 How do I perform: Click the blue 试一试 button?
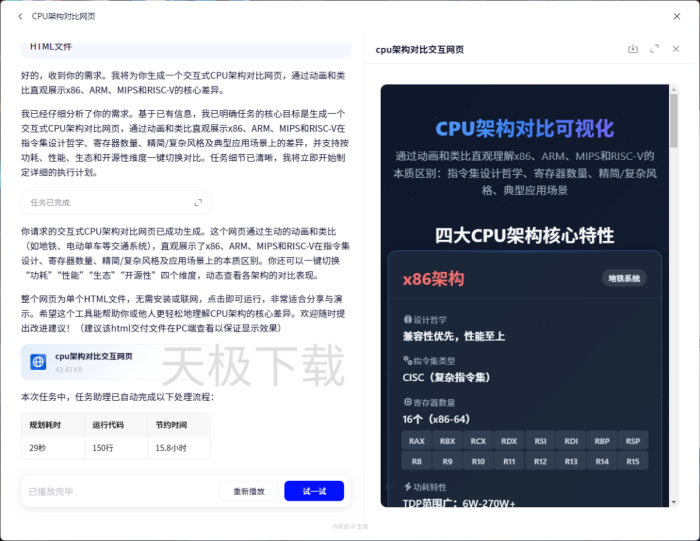tap(314, 491)
